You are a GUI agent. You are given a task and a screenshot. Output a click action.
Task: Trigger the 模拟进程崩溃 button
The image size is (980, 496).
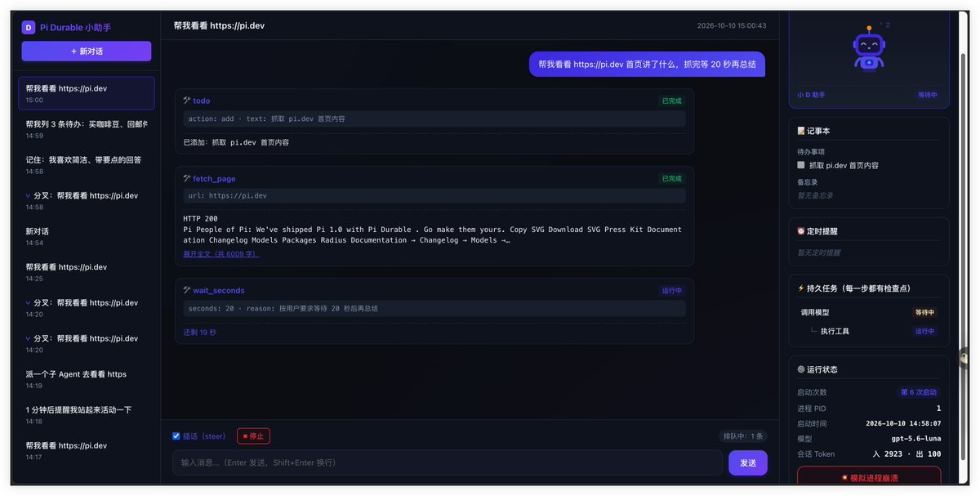click(869, 477)
